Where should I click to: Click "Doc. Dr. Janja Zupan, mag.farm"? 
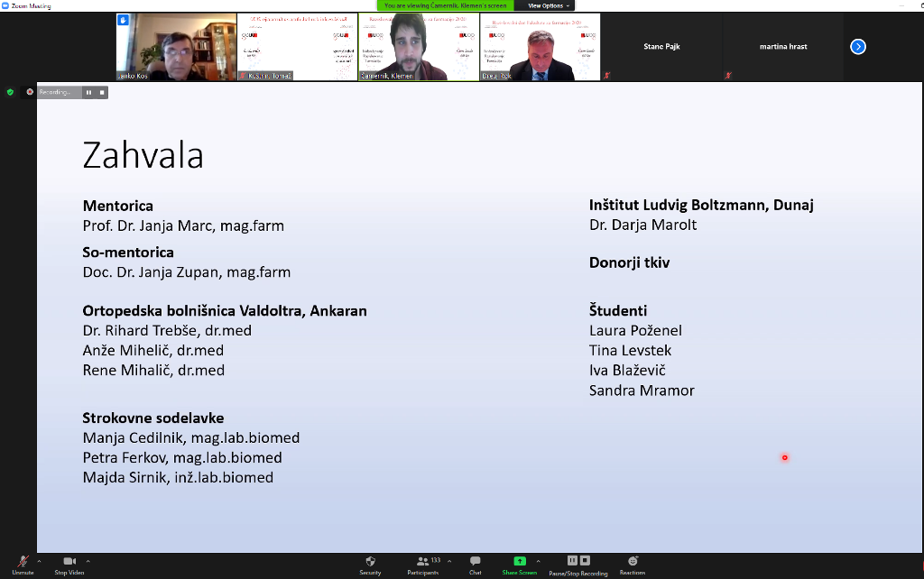(x=187, y=272)
